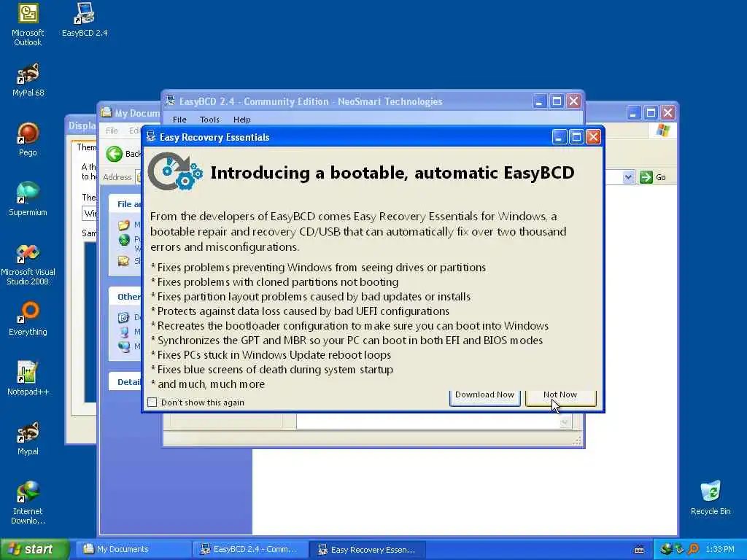Screen dimensions: 747x560
Task: Switch to EasyBCD 2.4 taskbar button
Action: [249, 550]
